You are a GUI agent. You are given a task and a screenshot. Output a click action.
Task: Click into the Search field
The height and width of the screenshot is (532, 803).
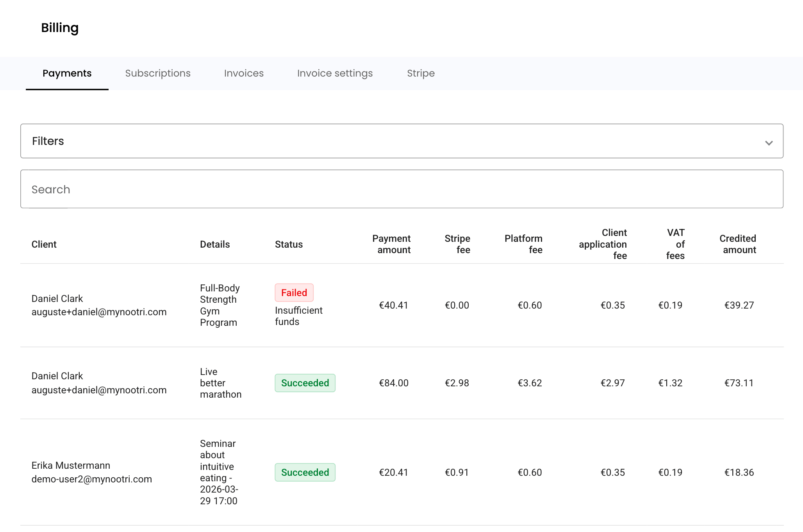click(401, 189)
